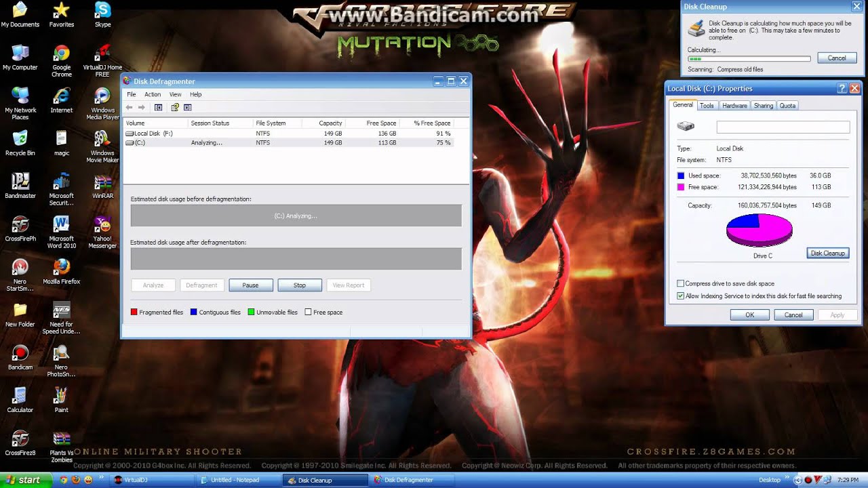Click the Properties/Help toolbar icon in Defragmenter
868x488 pixels.
click(x=175, y=107)
